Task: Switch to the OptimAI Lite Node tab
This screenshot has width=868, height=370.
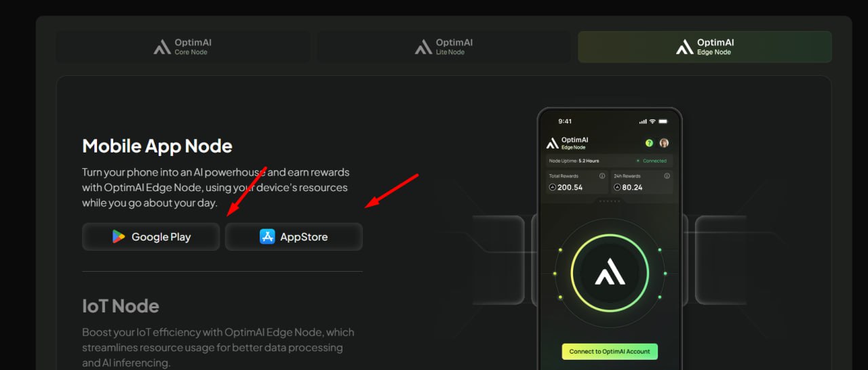Action: 443,47
